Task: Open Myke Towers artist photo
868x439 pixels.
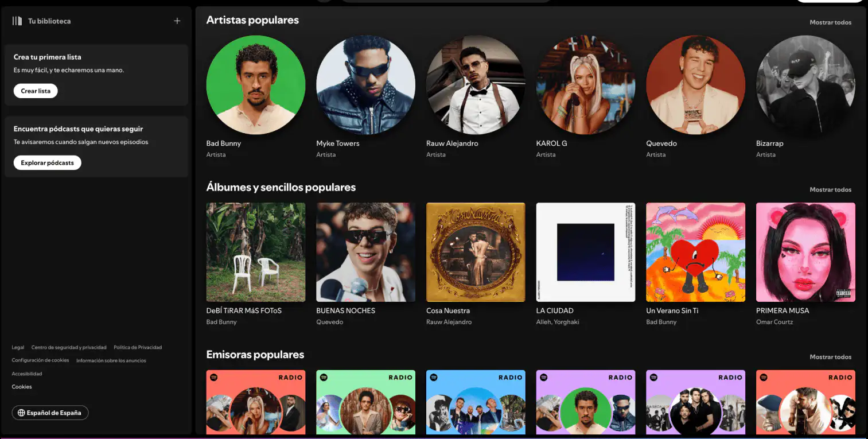Action: [366, 85]
